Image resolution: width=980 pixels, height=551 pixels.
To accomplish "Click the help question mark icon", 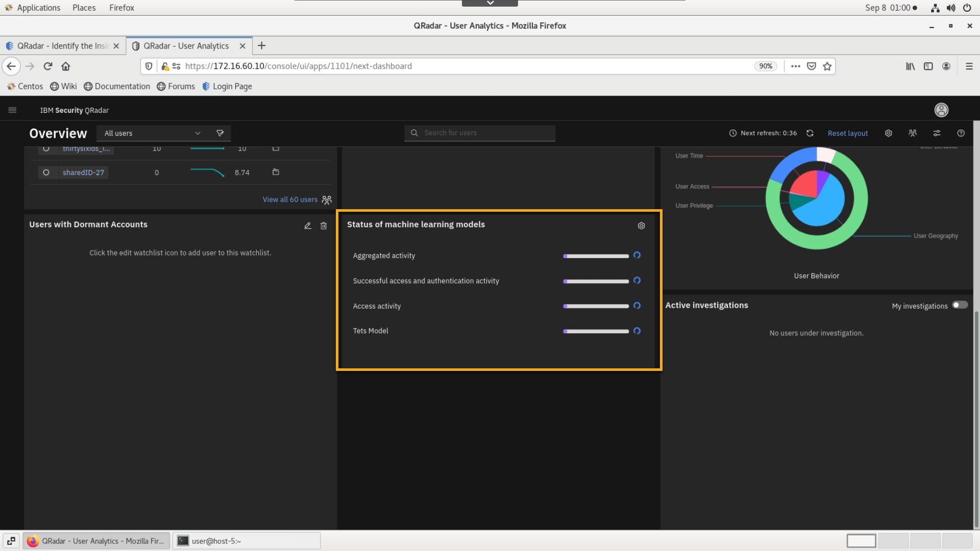I will 961,133.
